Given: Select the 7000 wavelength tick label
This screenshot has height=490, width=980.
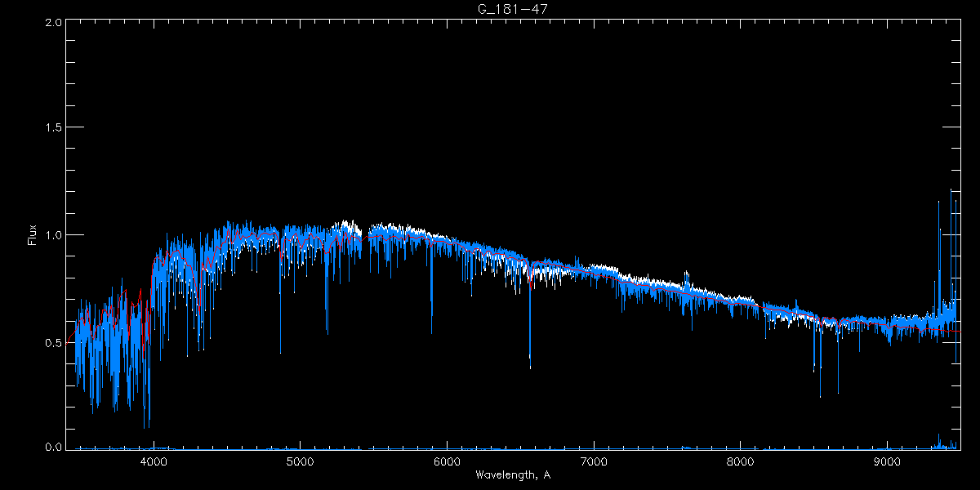Looking at the screenshot, I should (594, 461).
